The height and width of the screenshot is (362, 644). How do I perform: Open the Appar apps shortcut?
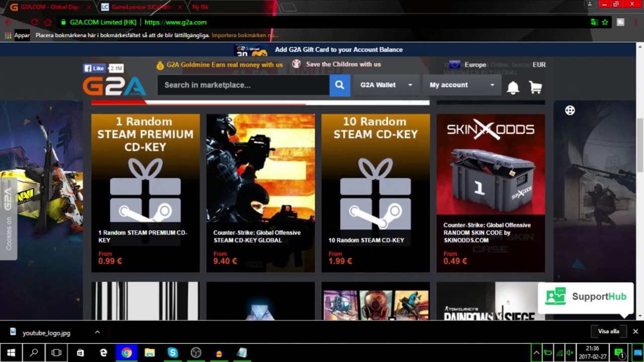click(x=18, y=35)
